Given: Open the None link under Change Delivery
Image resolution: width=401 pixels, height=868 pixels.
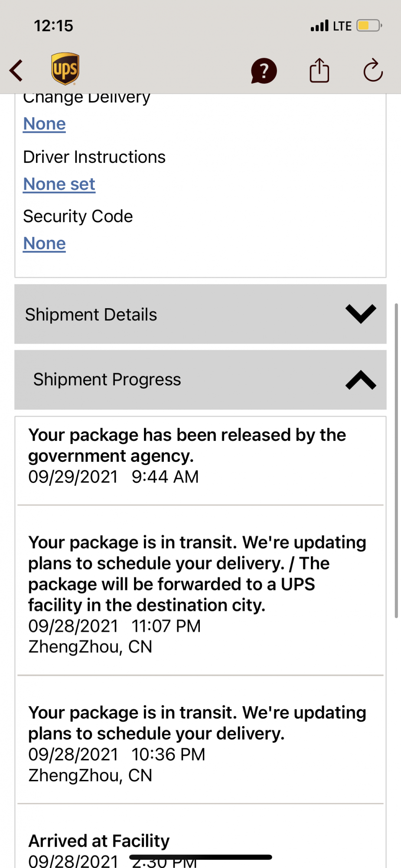Looking at the screenshot, I should (x=44, y=124).
